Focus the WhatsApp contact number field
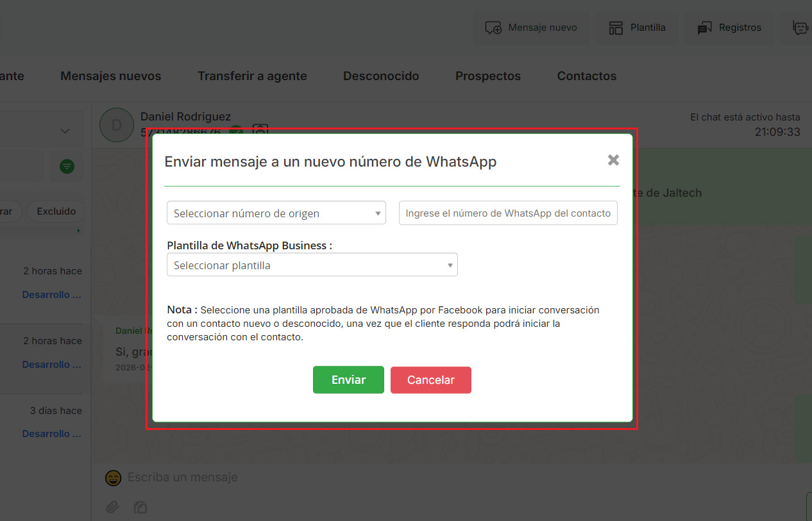 508,213
